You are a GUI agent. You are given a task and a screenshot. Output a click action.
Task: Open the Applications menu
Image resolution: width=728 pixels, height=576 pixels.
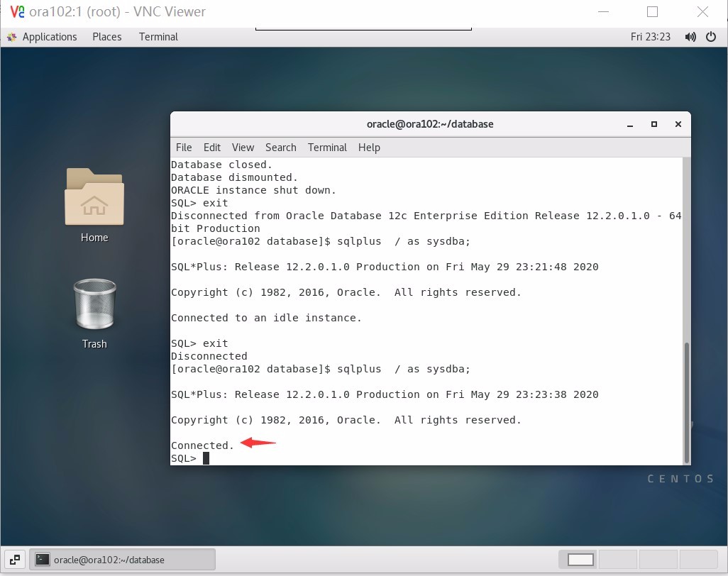tap(50, 37)
